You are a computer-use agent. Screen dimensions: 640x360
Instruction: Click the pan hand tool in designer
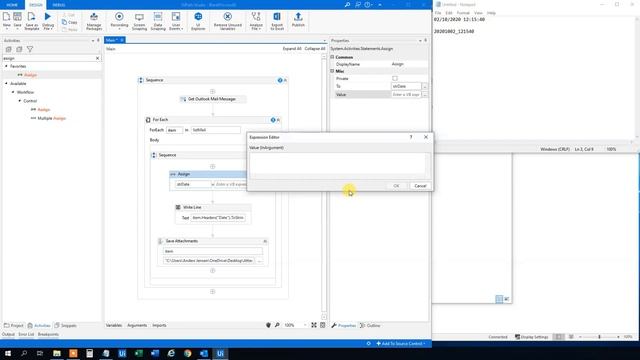point(268,325)
